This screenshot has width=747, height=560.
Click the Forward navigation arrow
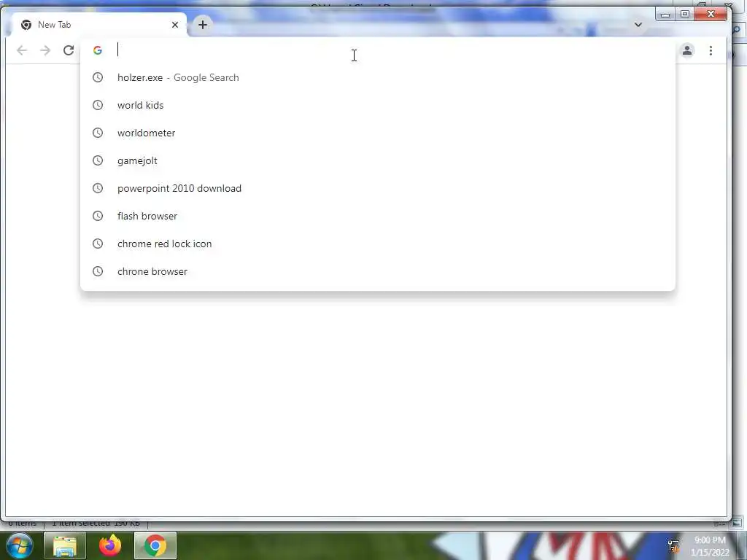coord(45,50)
